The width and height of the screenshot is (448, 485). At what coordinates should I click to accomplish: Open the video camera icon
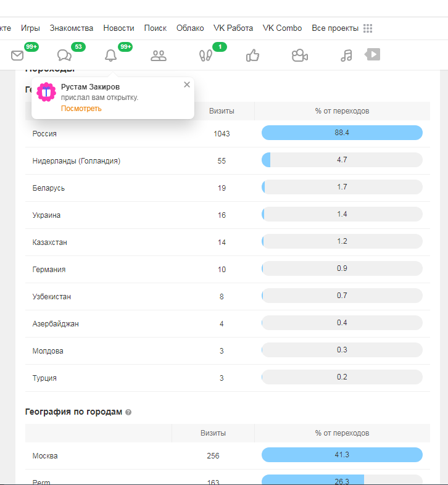click(300, 56)
